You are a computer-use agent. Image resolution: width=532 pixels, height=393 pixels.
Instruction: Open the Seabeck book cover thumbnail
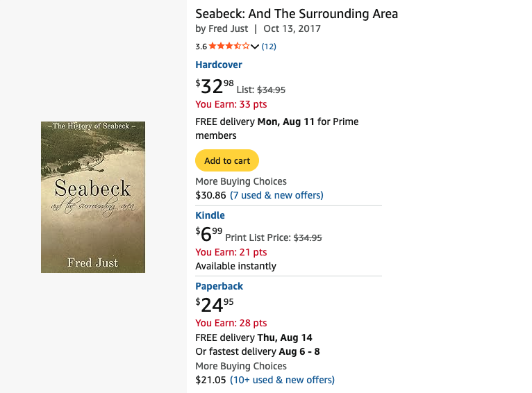pyautogui.click(x=93, y=197)
